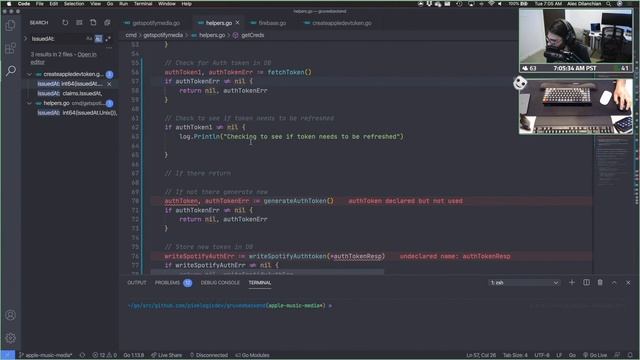
Task: Select the TERMINAL panel tab
Action: (x=260, y=282)
